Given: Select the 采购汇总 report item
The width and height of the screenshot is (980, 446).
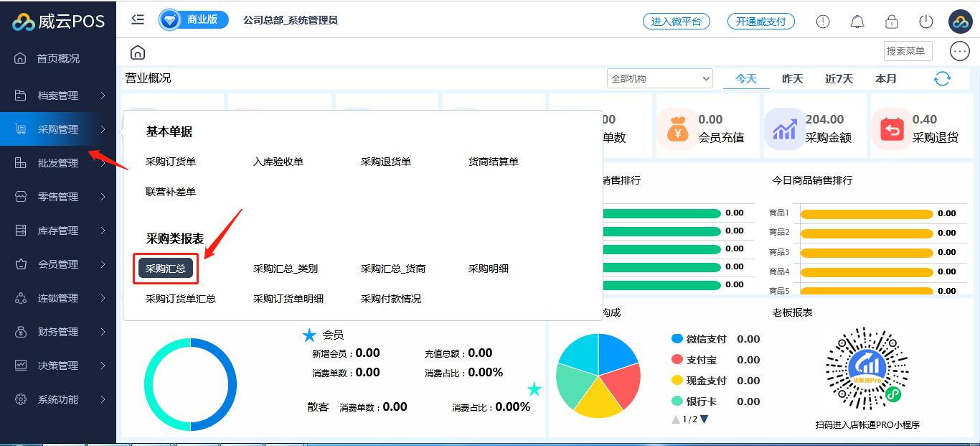Looking at the screenshot, I should (166, 269).
